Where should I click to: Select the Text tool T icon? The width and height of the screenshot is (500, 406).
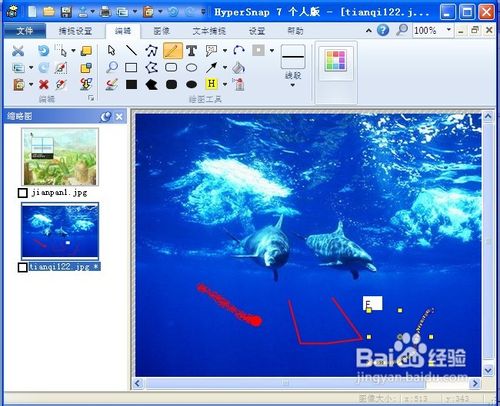coord(191,51)
